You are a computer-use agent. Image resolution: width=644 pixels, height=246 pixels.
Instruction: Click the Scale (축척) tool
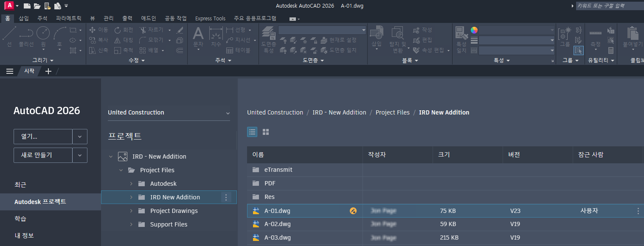(124, 50)
